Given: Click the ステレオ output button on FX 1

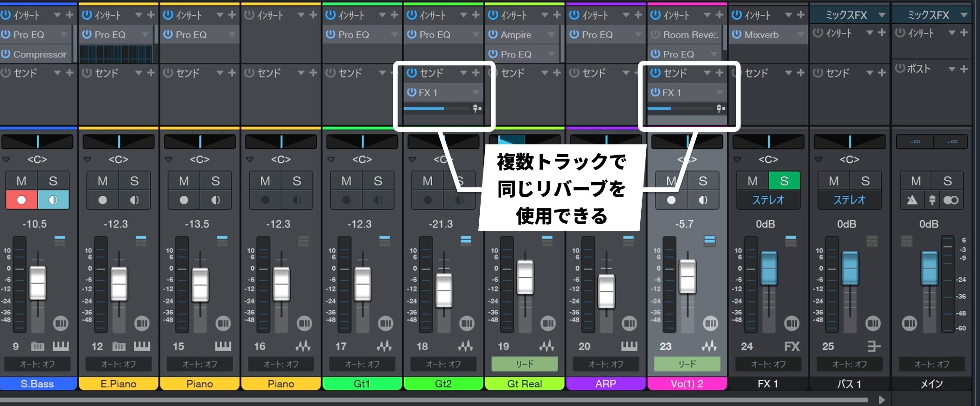Looking at the screenshot, I should [x=768, y=200].
